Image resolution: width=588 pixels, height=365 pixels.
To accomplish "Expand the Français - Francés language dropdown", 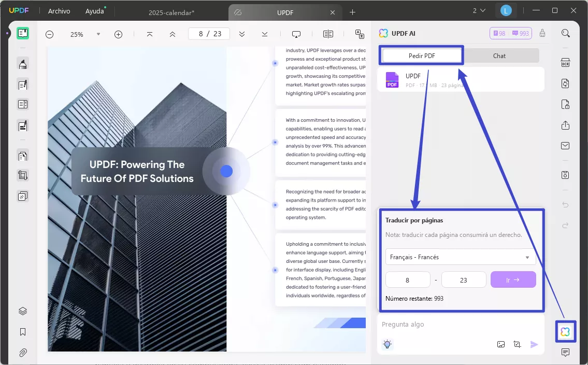I will pyautogui.click(x=461, y=257).
